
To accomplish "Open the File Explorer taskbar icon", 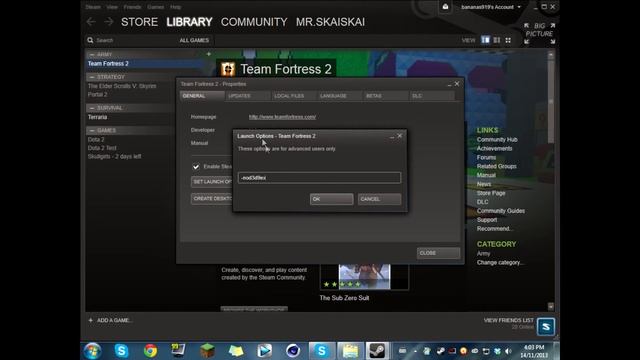I will tap(350, 351).
